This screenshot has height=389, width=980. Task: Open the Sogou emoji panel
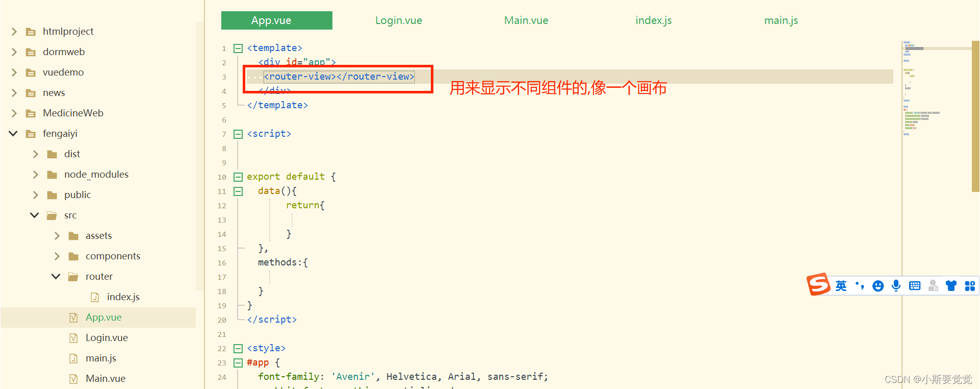coord(878,286)
